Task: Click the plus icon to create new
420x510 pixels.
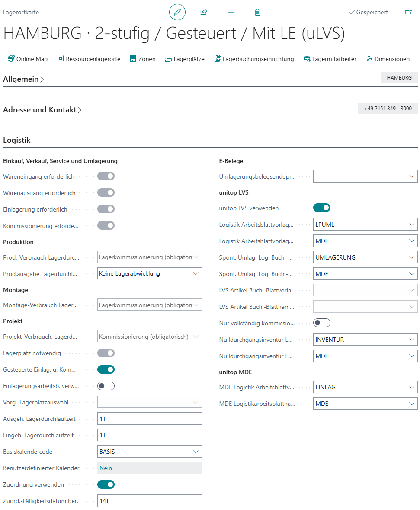Action: 231,12
